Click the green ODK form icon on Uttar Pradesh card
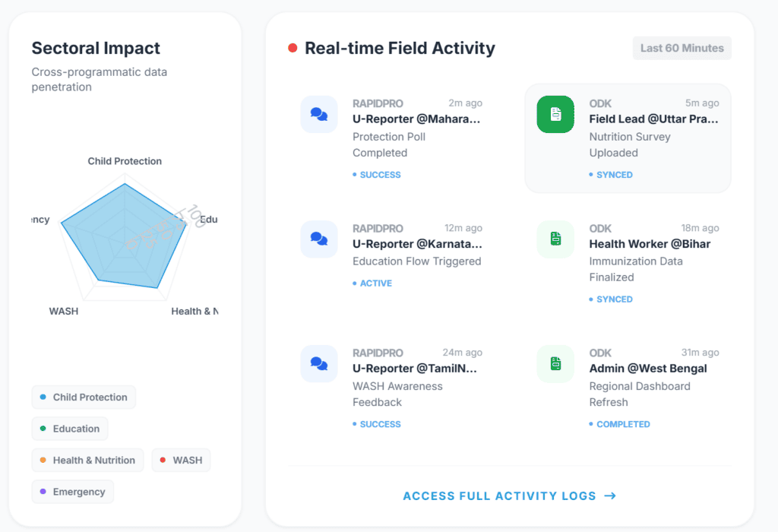This screenshot has width=778, height=532. pos(555,114)
